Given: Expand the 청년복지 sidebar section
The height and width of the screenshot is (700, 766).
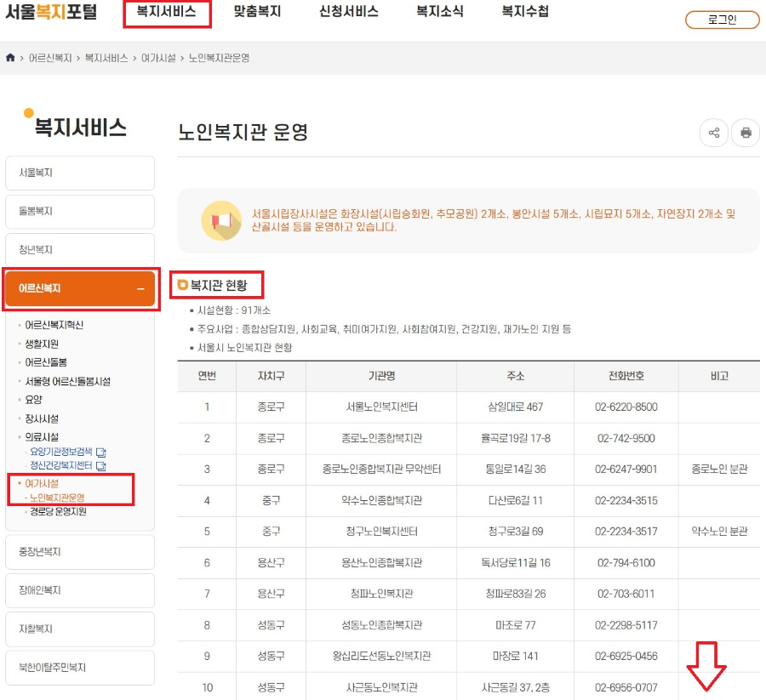Looking at the screenshot, I should click(x=80, y=250).
